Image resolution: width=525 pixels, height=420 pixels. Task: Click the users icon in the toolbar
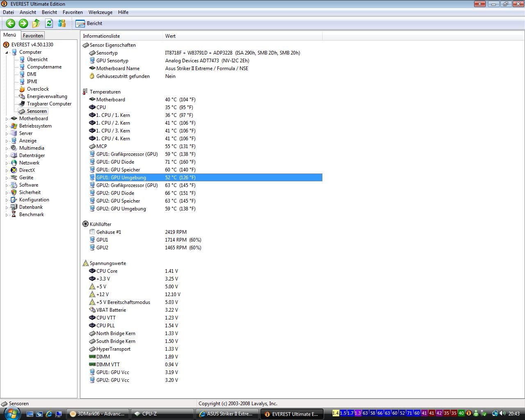click(x=62, y=23)
